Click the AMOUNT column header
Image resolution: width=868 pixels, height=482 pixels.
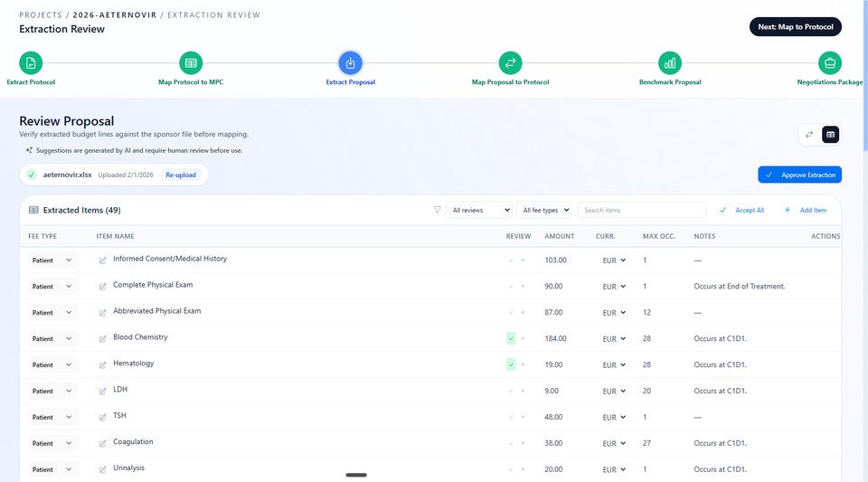(559, 236)
